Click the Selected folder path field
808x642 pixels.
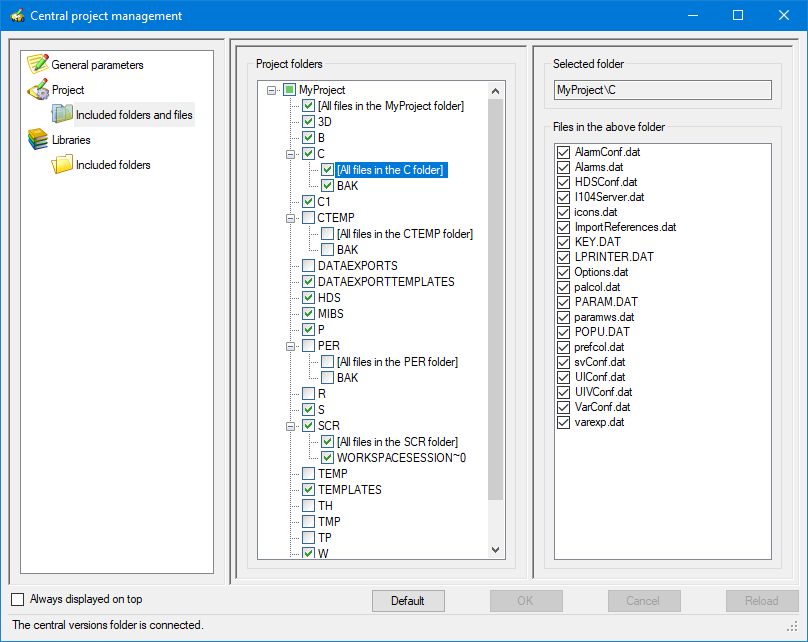[662, 90]
